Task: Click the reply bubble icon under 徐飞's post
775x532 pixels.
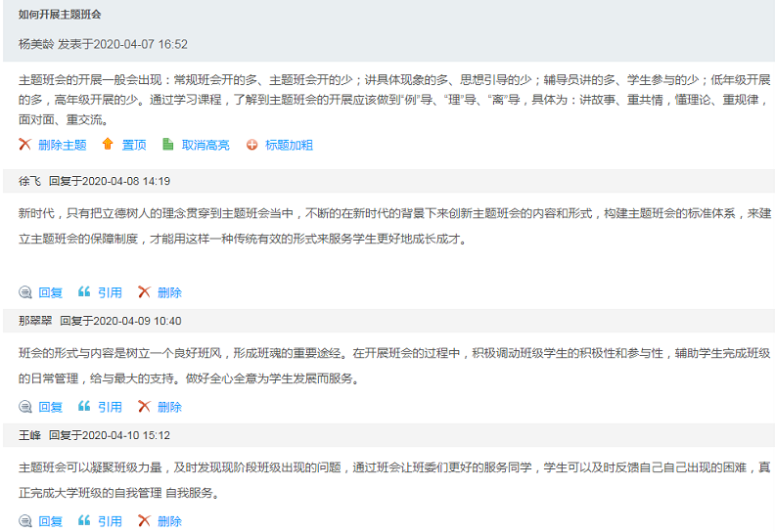Action: pos(25,292)
